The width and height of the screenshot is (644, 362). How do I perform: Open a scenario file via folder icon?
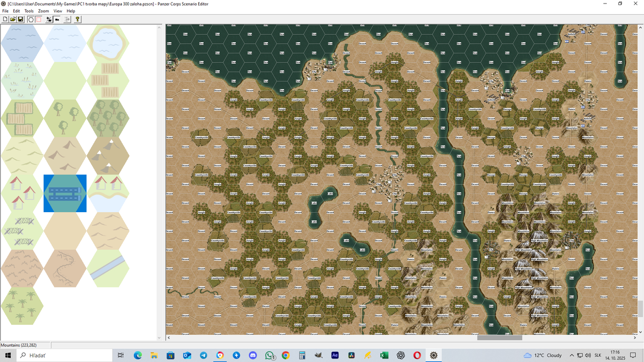[13, 19]
